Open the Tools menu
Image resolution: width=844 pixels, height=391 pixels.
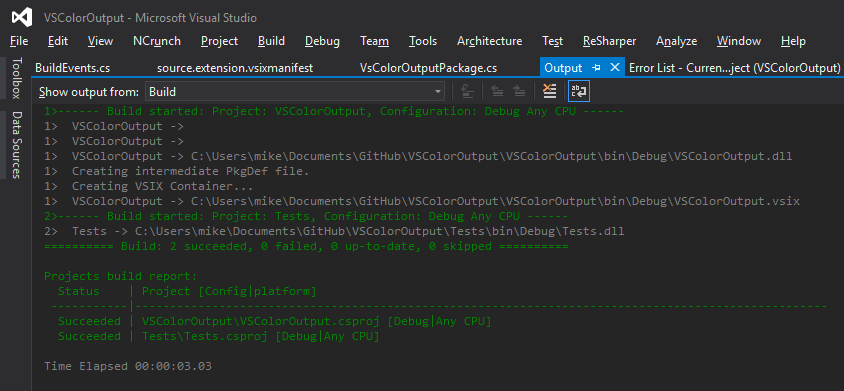point(423,41)
